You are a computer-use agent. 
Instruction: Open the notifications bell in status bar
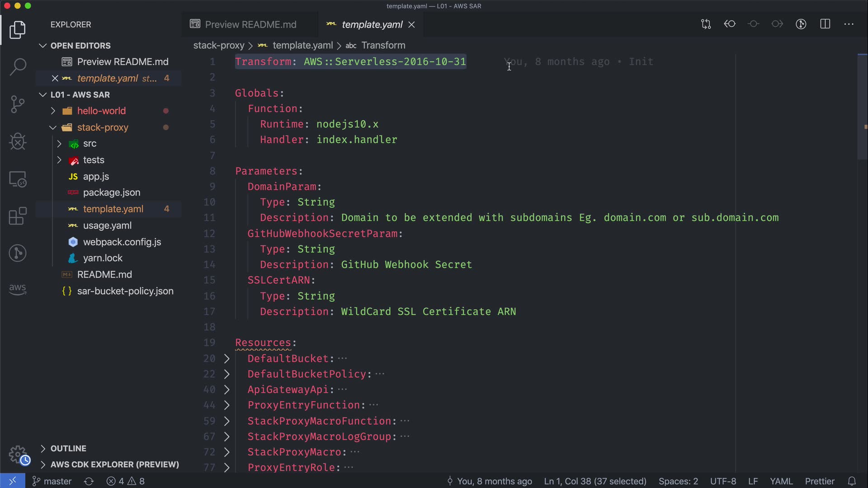(852, 481)
